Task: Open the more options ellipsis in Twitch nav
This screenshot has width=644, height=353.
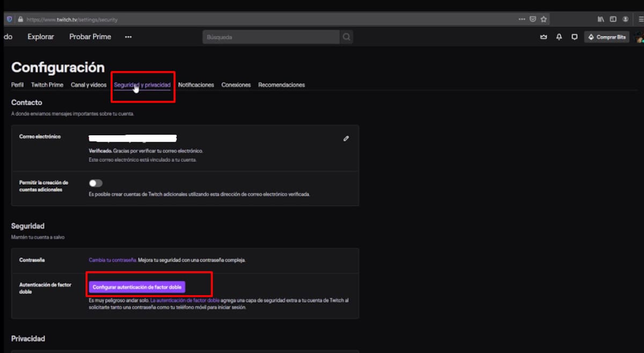Action: point(128,37)
